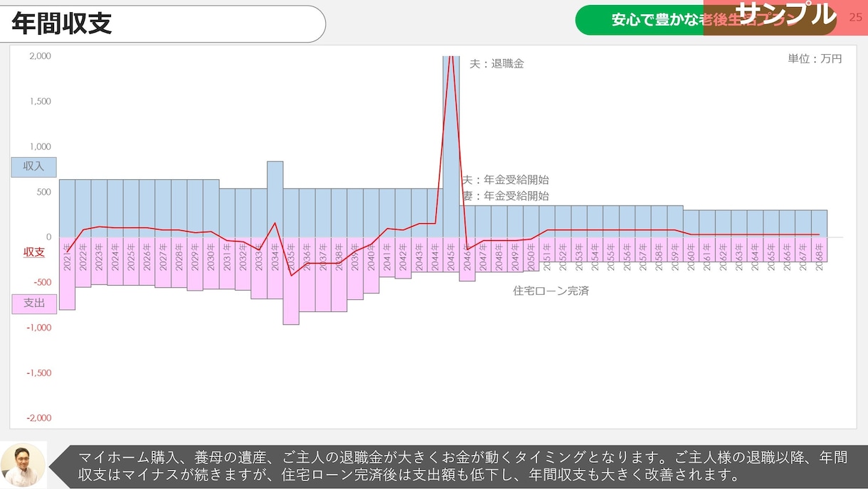868x489 pixels.
Task: Click the page number 25
Action: (x=856, y=18)
